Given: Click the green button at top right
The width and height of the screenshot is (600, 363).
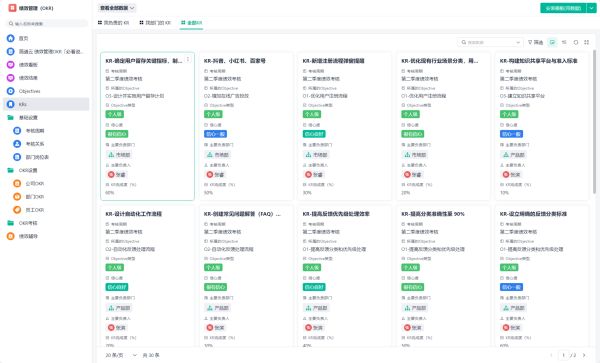Looking at the screenshot, I should pos(563,8).
